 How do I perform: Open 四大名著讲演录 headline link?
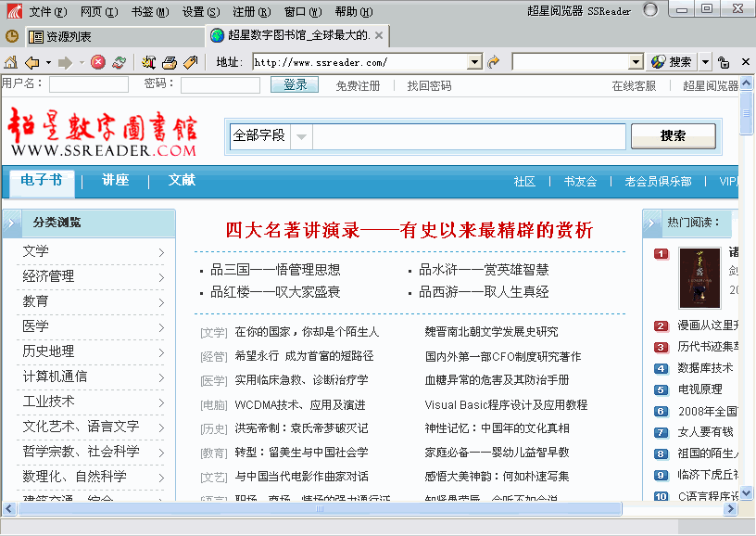[x=409, y=230]
